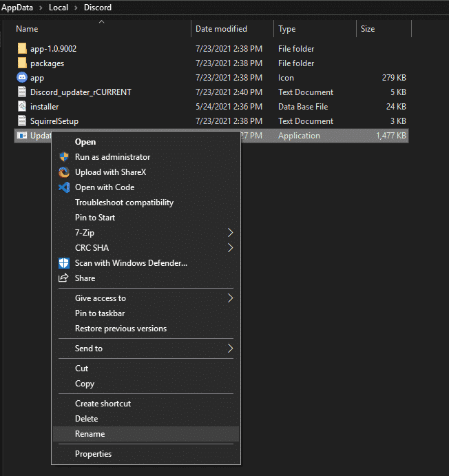This screenshot has width=449, height=476.
Task: Open breadcrumb arrow between Local and Discord
Action: pyautogui.click(x=76, y=8)
